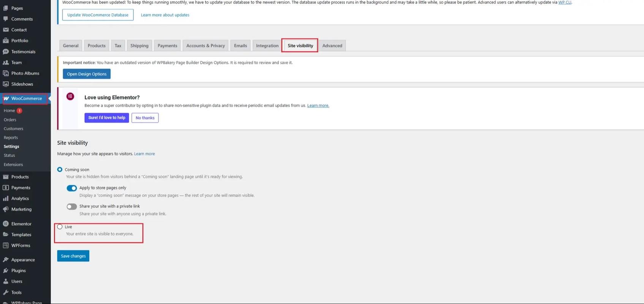Open the General settings tab
The width and height of the screenshot is (644, 304).
coord(71,46)
